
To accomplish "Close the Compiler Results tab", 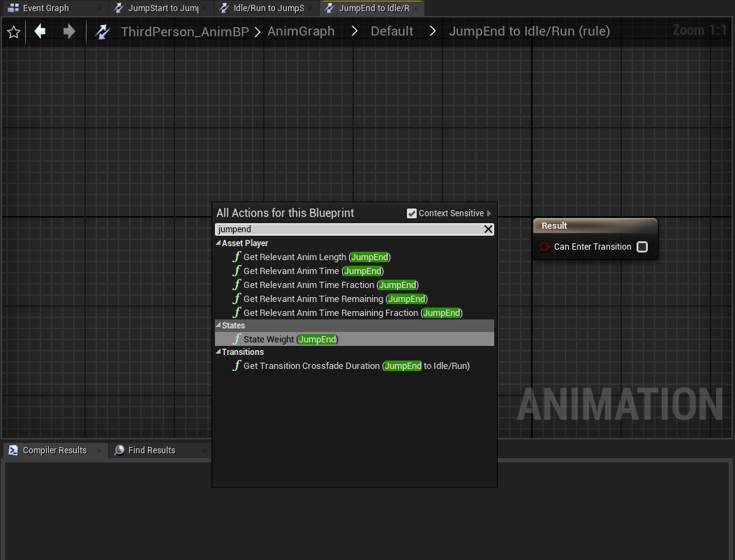I will (99, 451).
